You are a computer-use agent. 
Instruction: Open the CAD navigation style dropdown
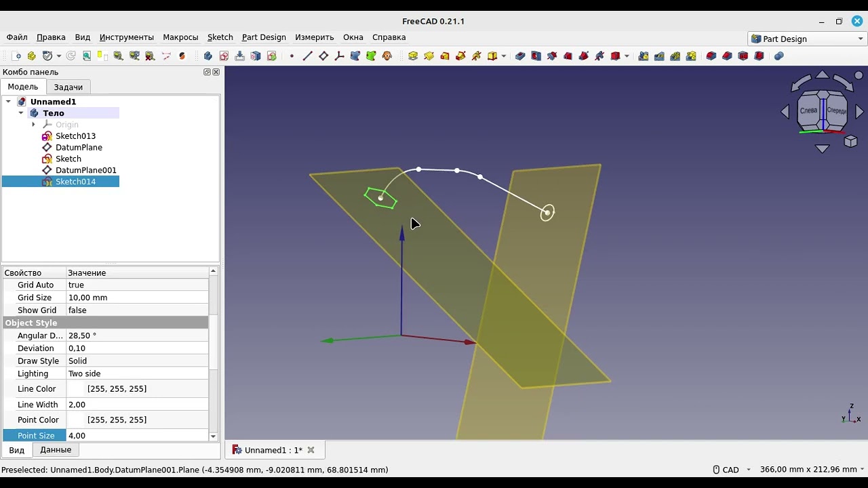[749, 470]
